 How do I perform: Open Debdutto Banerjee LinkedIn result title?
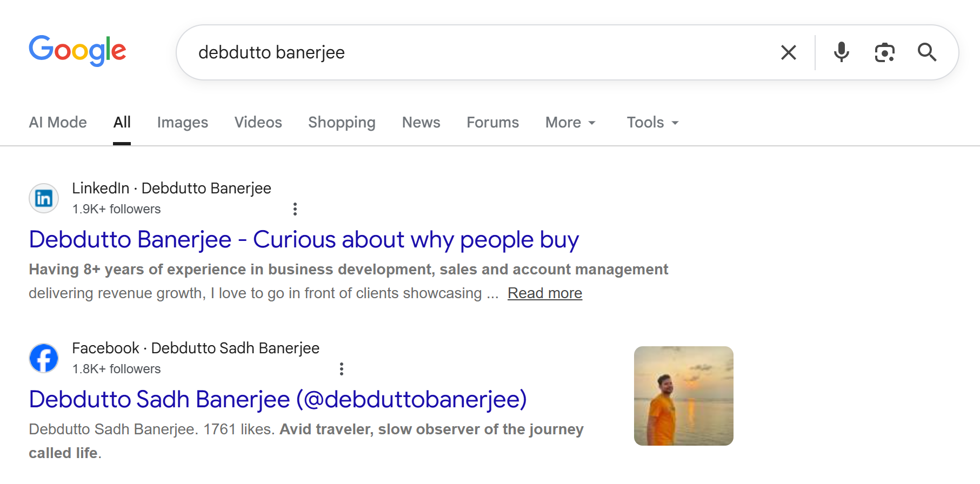pyautogui.click(x=304, y=240)
